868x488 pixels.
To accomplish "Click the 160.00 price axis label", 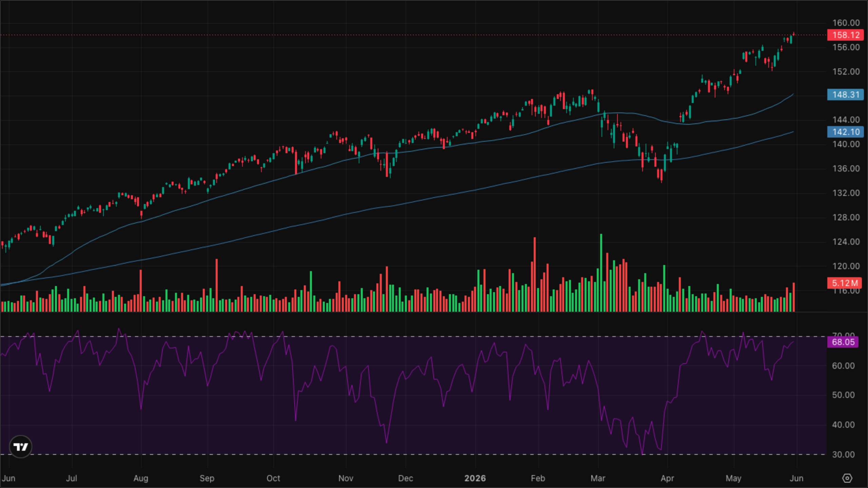I will [846, 23].
